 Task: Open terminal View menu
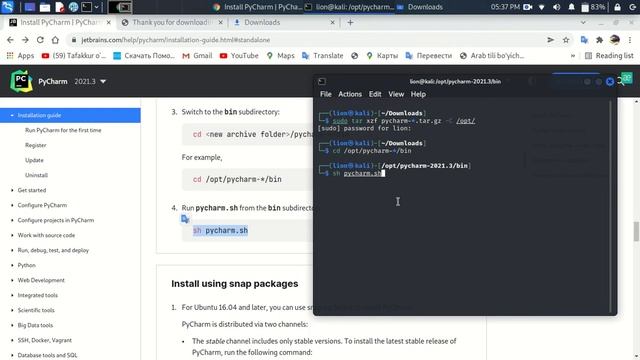[x=396, y=94]
